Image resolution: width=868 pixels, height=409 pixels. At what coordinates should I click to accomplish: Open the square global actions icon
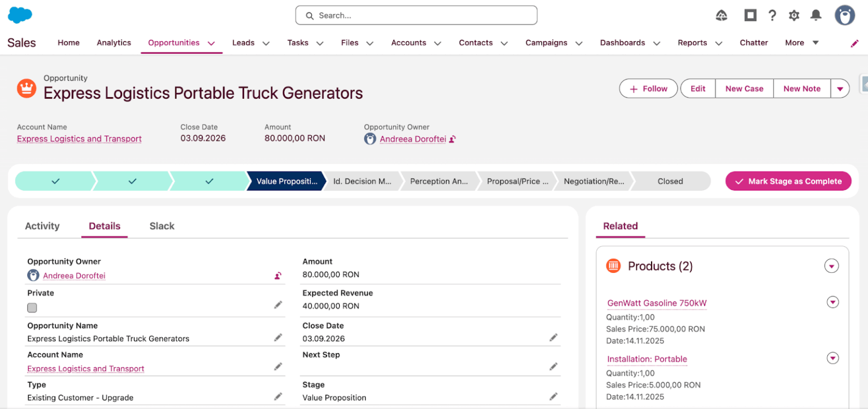(x=750, y=15)
